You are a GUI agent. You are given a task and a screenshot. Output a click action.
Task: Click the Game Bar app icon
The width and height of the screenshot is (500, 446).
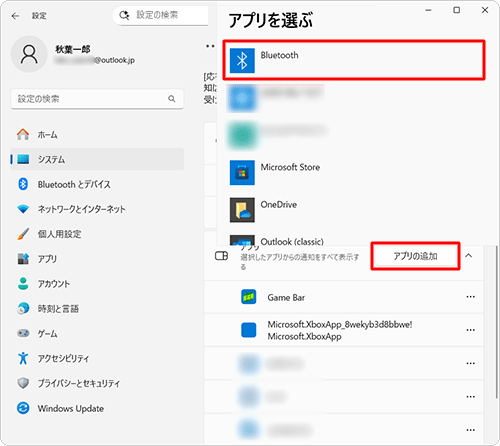point(249,297)
